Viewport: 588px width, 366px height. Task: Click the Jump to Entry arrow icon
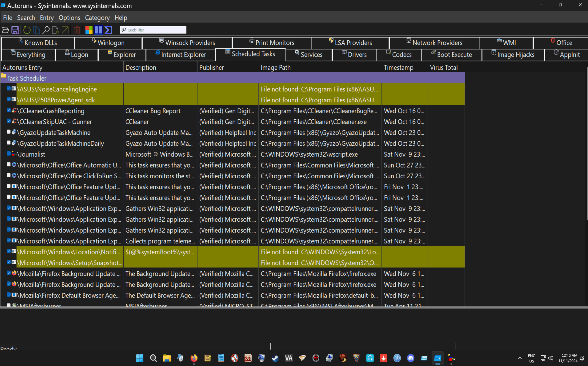65,30
